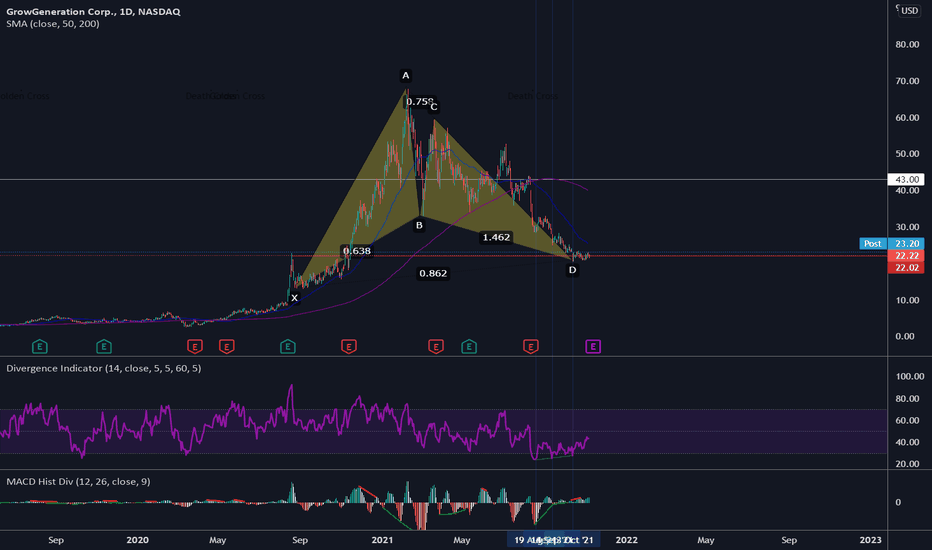Click the pattern point label C

pyautogui.click(x=434, y=107)
